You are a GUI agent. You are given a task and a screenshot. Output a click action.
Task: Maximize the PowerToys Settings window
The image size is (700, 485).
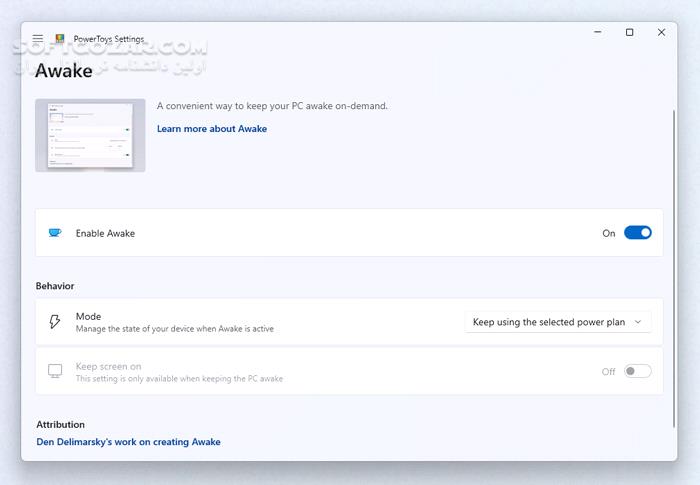pos(629,32)
